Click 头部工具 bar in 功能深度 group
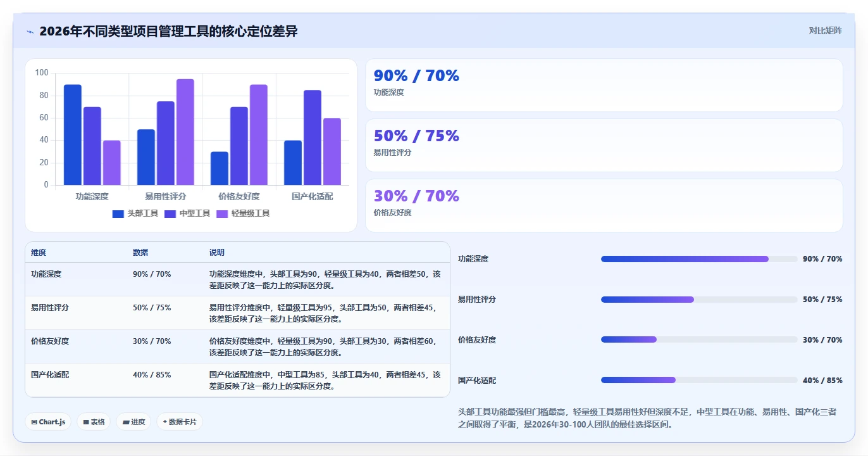 click(x=73, y=135)
